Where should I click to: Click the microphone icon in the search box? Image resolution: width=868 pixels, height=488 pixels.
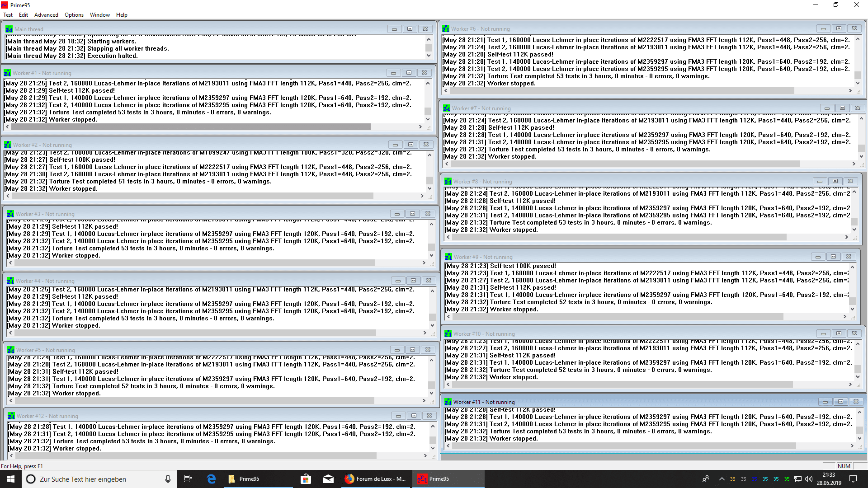click(168, 479)
